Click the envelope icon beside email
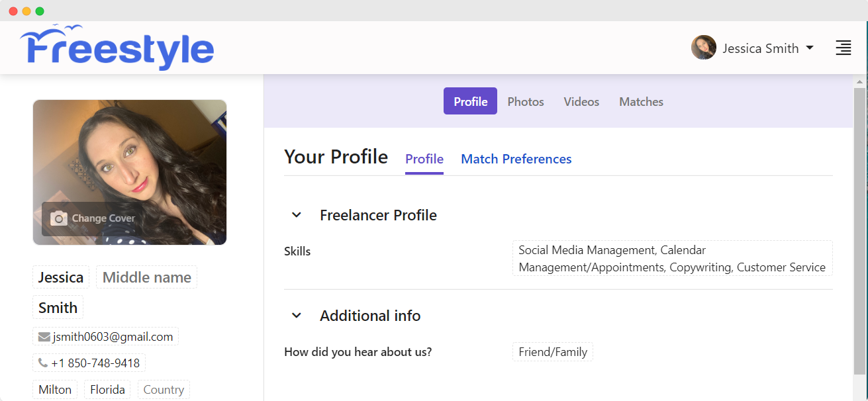Image resolution: width=868 pixels, height=401 pixels. coord(44,337)
